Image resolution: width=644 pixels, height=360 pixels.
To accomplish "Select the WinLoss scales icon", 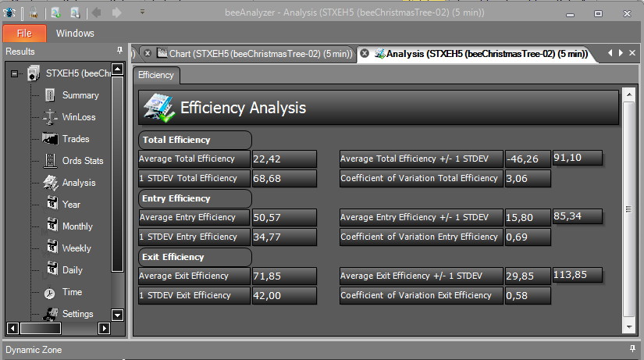I will [50, 117].
